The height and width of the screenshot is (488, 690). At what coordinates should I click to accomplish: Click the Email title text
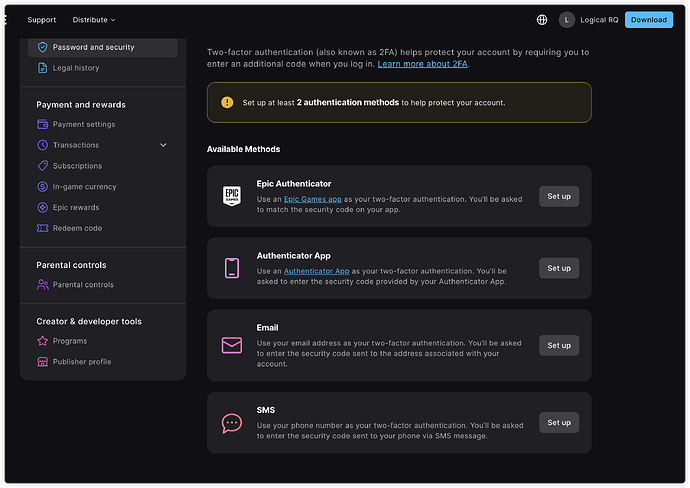pyautogui.click(x=268, y=328)
